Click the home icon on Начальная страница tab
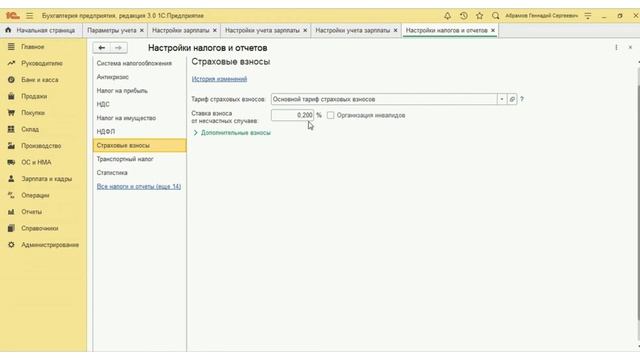This screenshot has width=640, height=360. [8, 30]
